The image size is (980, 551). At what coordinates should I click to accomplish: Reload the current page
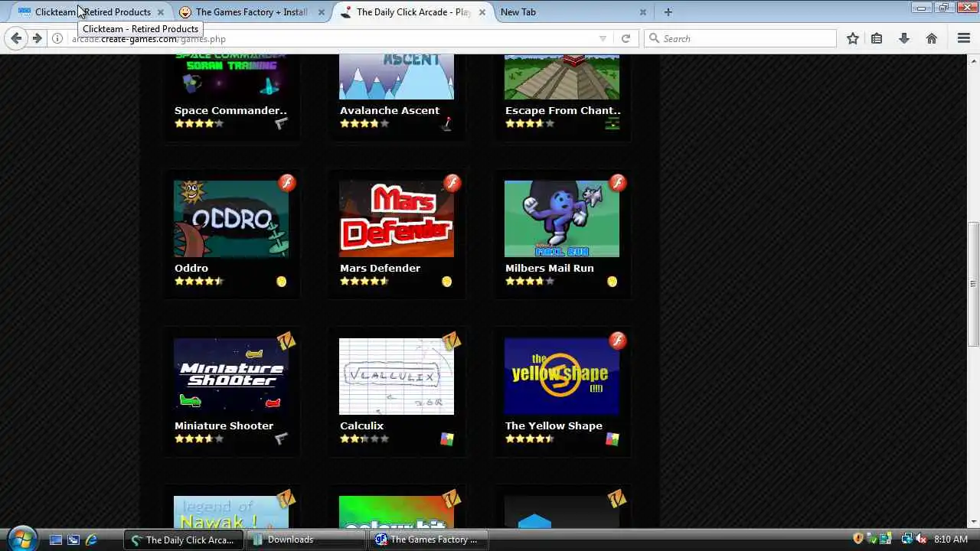[626, 38]
